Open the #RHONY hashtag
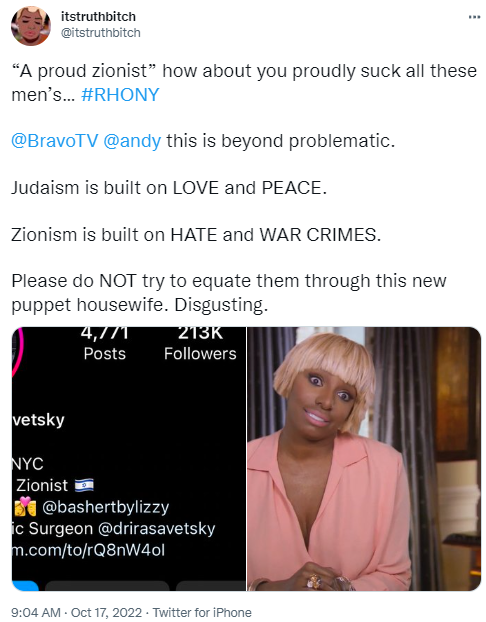This screenshot has width=486, height=622. click(x=120, y=95)
